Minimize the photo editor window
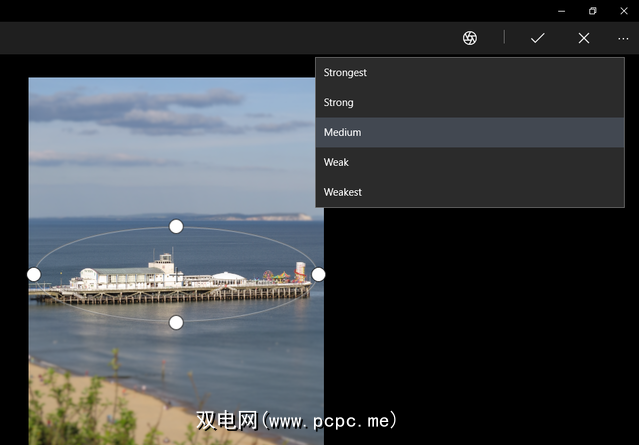 (561, 11)
